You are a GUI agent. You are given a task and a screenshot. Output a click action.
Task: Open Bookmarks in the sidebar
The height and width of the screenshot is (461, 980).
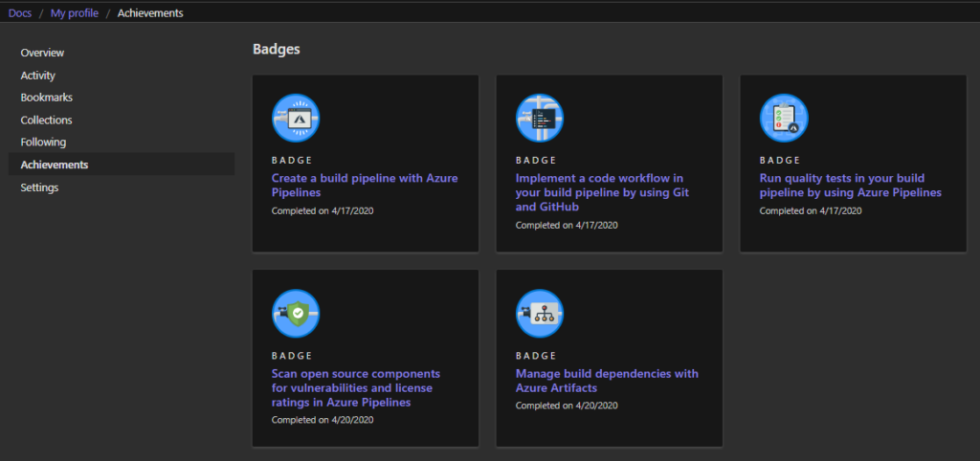pyautogui.click(x=47, y=98)
